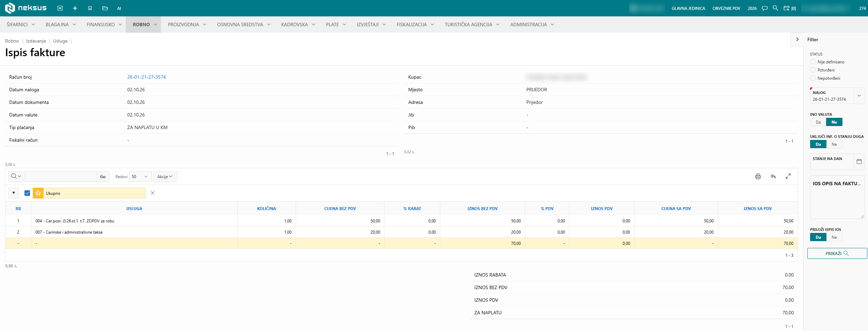Click the bookmark icon in top bar

pos(90,8)
